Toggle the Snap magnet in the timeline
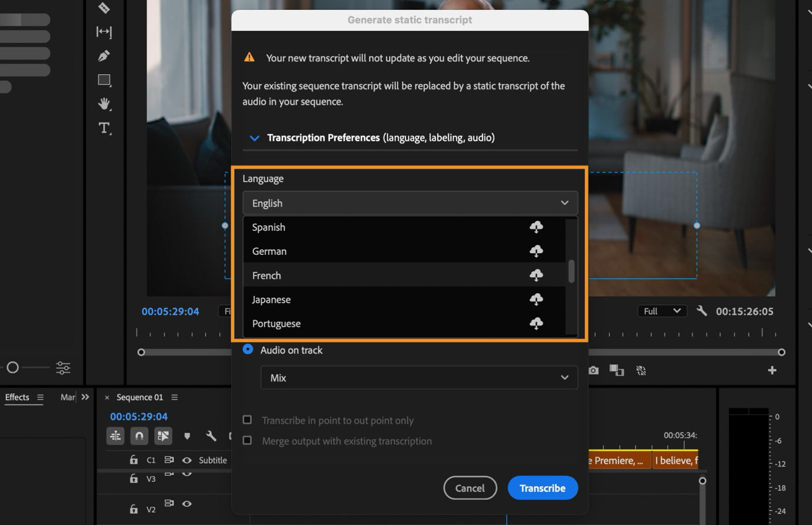Image resolution: width=812 pixels, height=525 pixels. pos(139,436)
